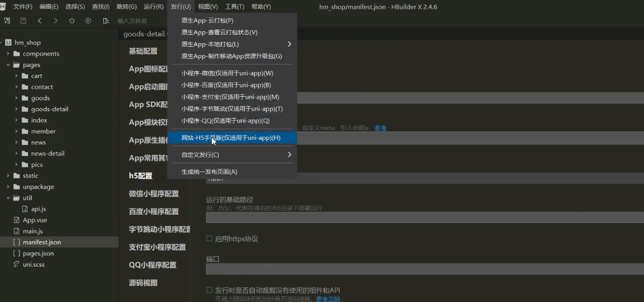This screenshot has height=302, width=644.
Task: Click the run play toolbar icon
Action: (x=88, y=21)
